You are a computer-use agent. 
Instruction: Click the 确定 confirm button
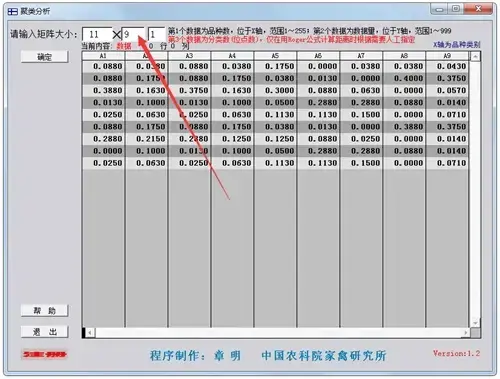click(x=45, y=57)
